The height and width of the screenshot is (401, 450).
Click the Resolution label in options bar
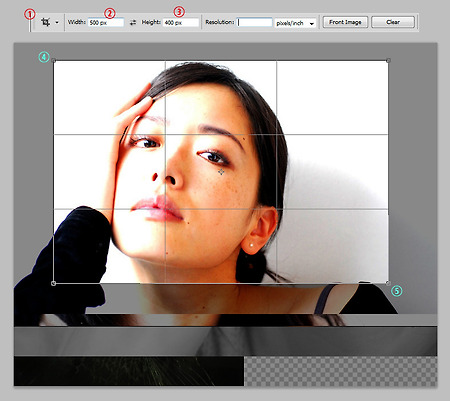pyautogui.click(x=220, y=22)
